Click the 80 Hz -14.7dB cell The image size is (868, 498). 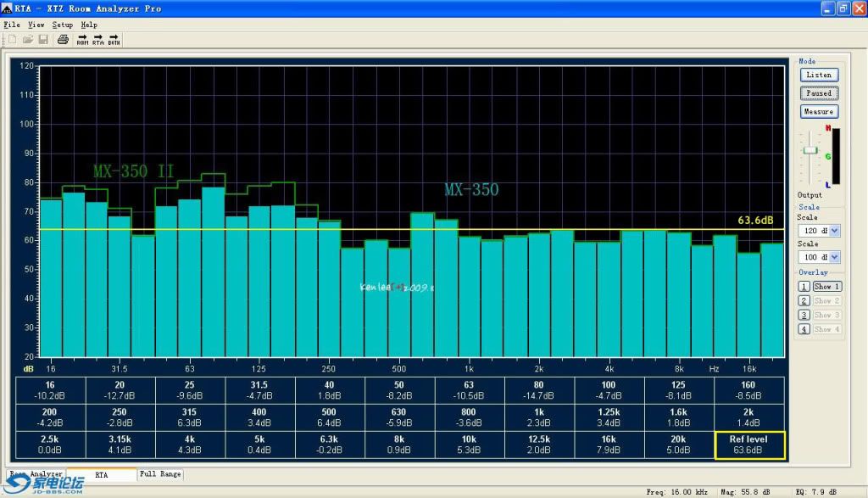(x=538, y=390)
